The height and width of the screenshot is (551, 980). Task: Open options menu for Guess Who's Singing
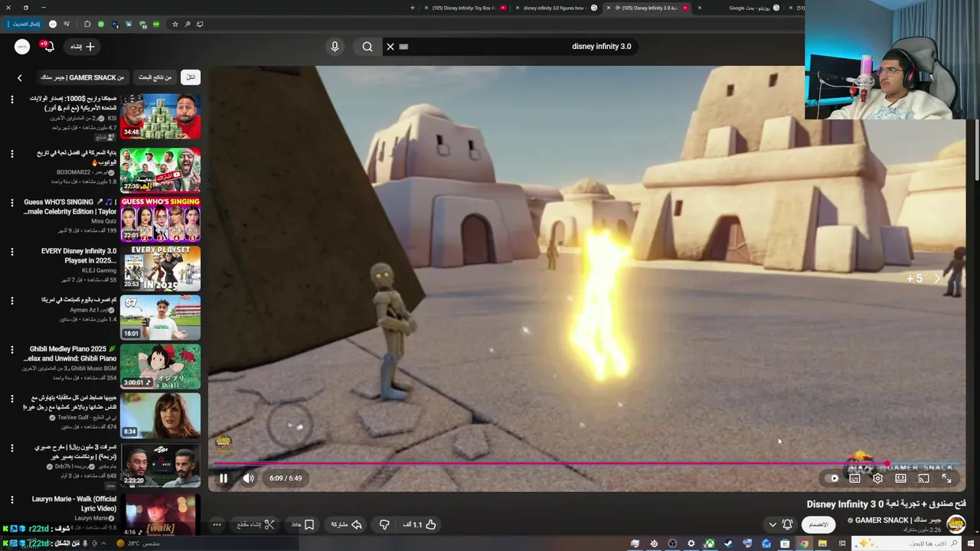pyautogui.click(x=11, y=203)
